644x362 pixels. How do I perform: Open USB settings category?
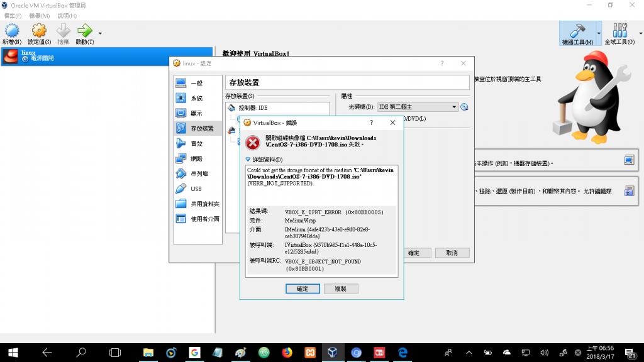click(197, 189)
